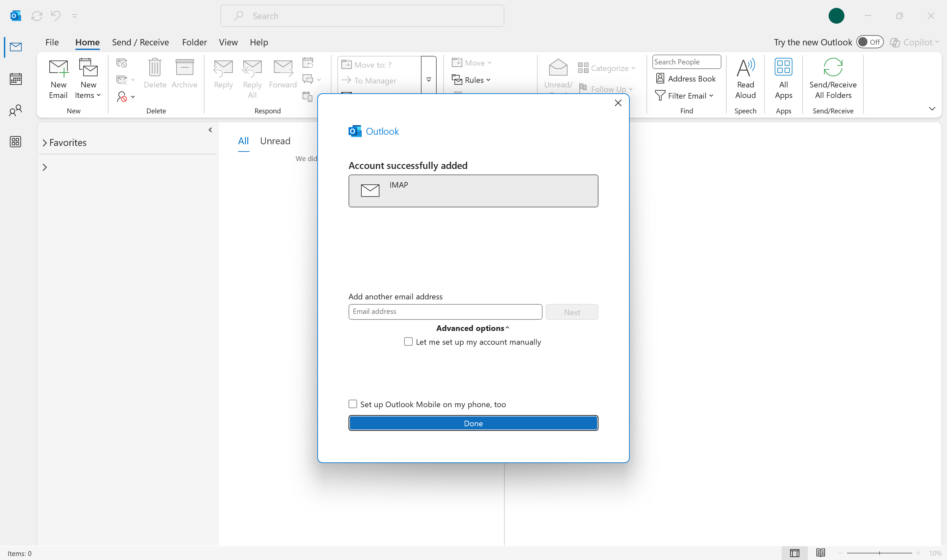This screenshot has width=947, height=560.
Task: Click the Meeting reply icon in Respond group
Action: pyautogui.click(x=308, y=63)
